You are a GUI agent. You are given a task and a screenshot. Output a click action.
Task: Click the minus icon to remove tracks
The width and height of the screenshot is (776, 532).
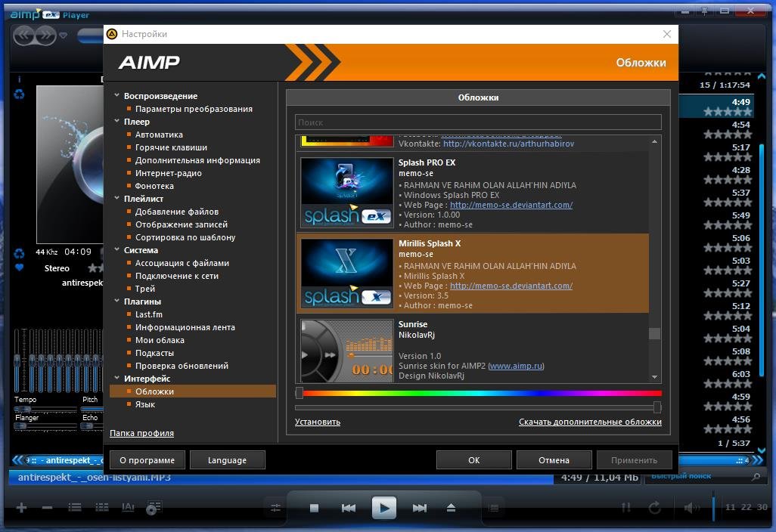click(x=47, y=508)
